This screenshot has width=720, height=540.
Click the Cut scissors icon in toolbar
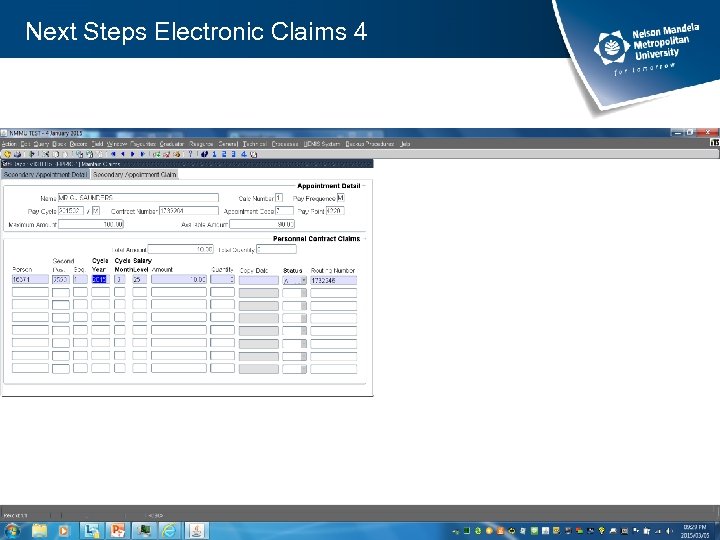click(x=46, y=154)
